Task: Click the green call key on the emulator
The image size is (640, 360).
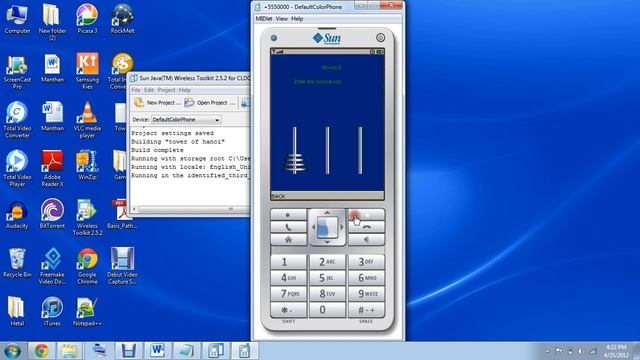Action: pos(288,227)
